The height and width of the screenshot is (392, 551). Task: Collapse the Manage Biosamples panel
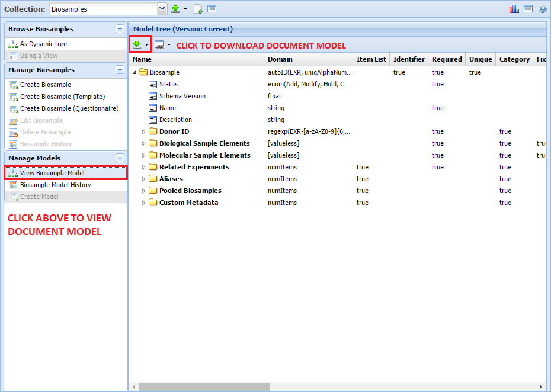tap(120, 70)
